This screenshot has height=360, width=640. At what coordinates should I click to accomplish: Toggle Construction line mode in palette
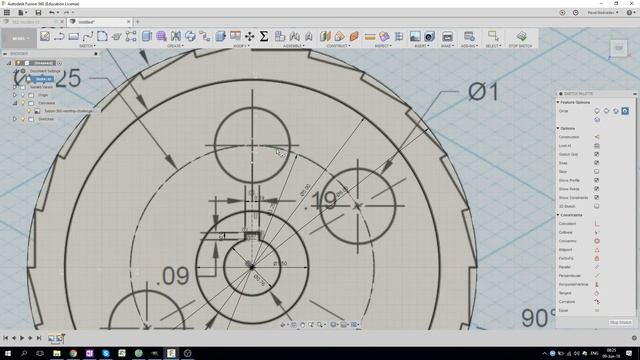point(597,137)
